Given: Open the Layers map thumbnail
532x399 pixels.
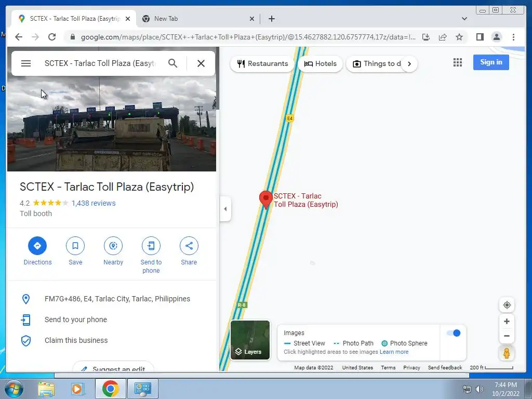Looking at the screenshot, I should pos(250,340).
